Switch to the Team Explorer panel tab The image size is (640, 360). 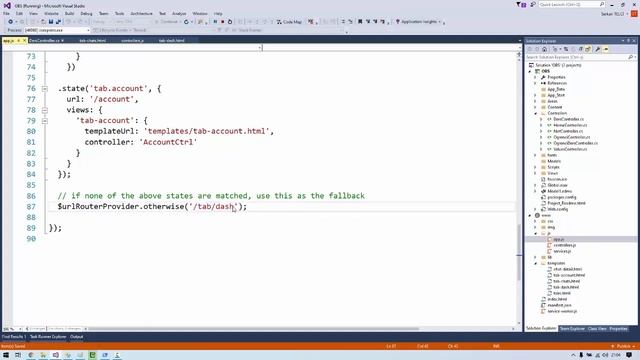pyautogui.click(x=572, y=329)
